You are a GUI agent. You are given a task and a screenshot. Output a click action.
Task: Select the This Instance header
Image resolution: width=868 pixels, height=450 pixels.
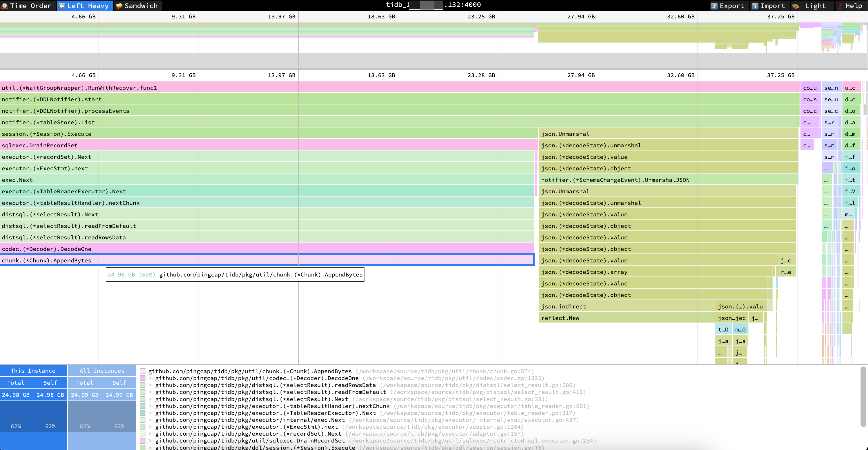(x=33, y=370)
